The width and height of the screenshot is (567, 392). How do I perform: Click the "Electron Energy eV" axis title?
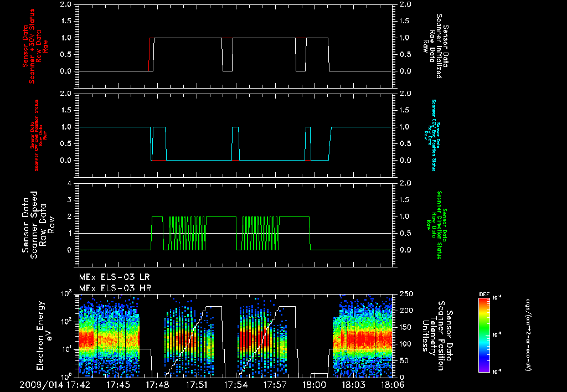point(44,335)
